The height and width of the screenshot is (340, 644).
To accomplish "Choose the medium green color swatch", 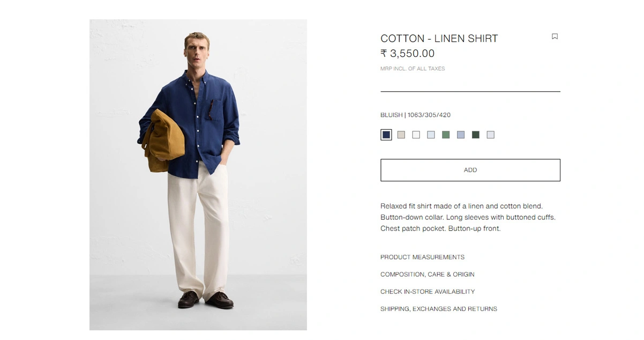I will [x=446, y=135].
